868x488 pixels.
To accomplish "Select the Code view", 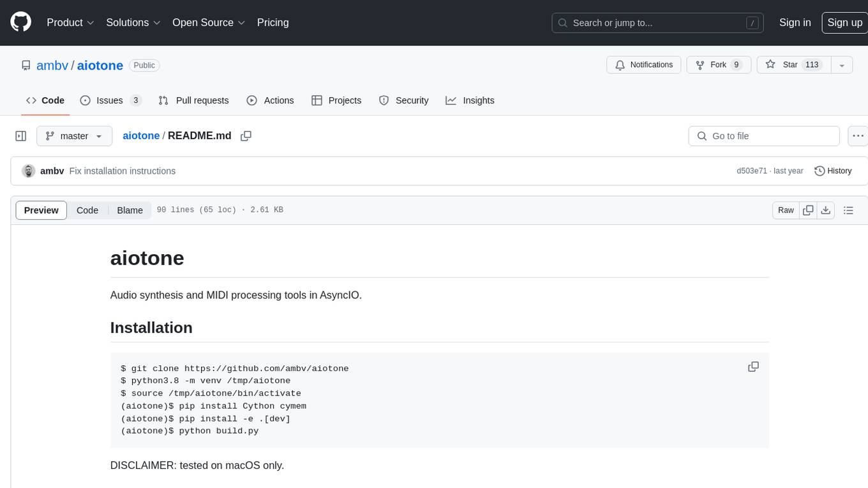I will 87,210.
